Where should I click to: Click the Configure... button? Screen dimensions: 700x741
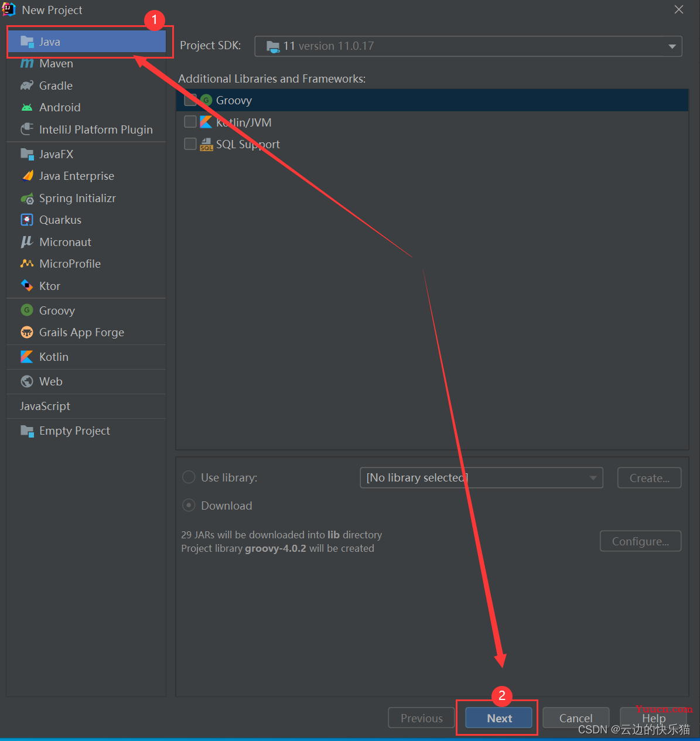coord(641,541)
